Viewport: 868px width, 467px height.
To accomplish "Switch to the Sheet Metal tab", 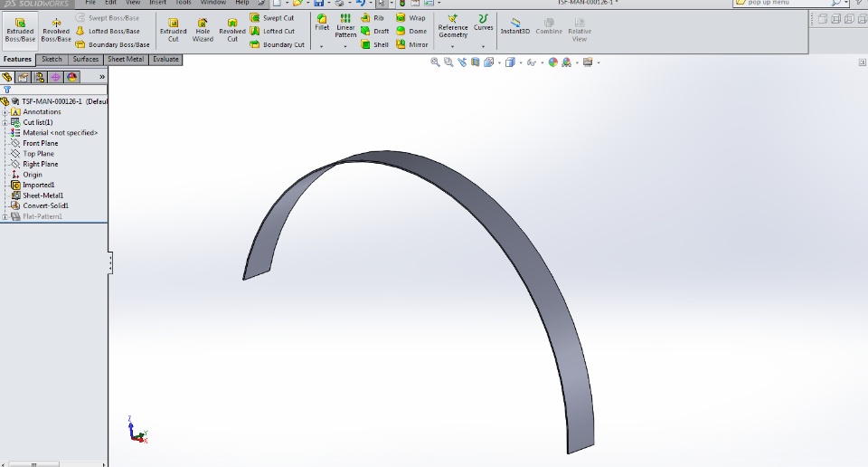I will [x=126, y=59].
